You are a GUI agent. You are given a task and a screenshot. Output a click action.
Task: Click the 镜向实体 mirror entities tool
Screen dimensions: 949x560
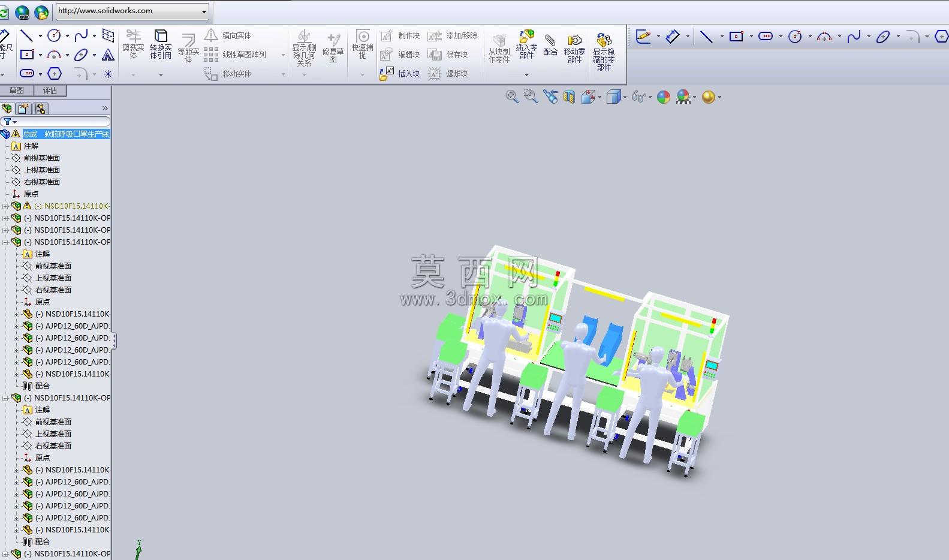(229, 35)
